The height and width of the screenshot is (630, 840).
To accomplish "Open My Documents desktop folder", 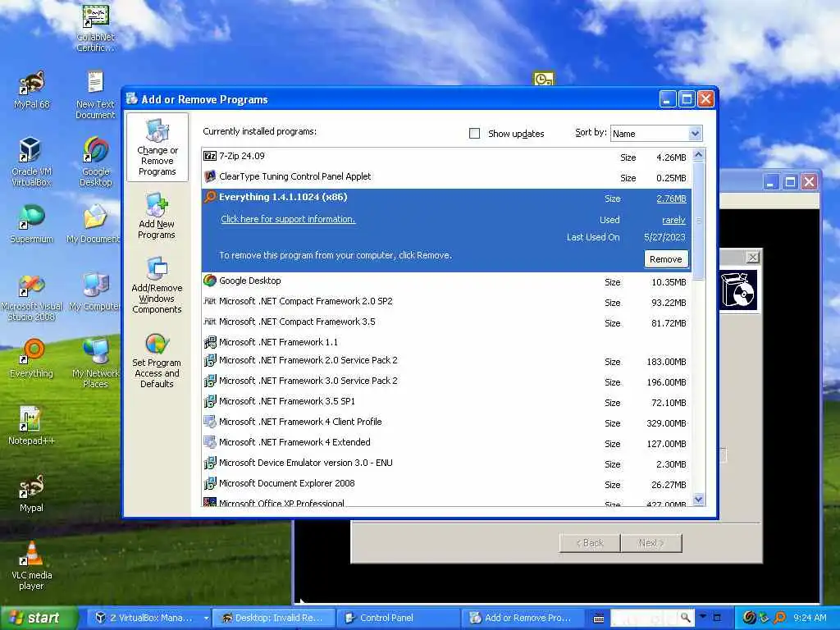I will 94,223.
